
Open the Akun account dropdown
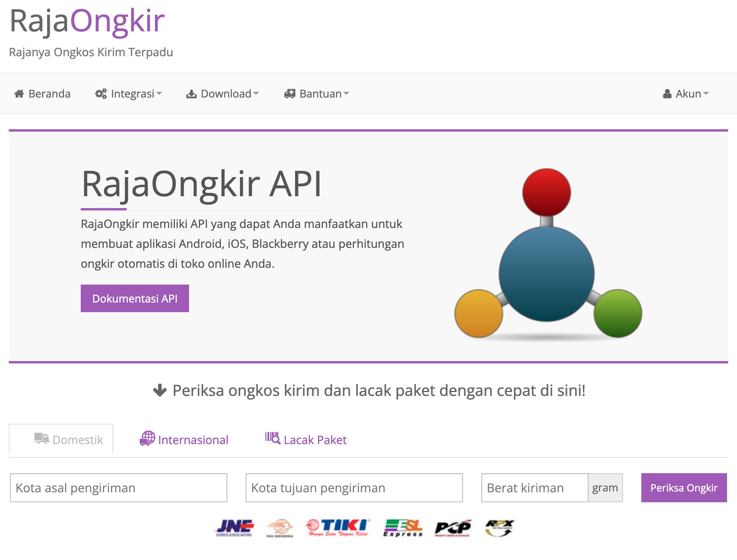click(x=686, y=94)
